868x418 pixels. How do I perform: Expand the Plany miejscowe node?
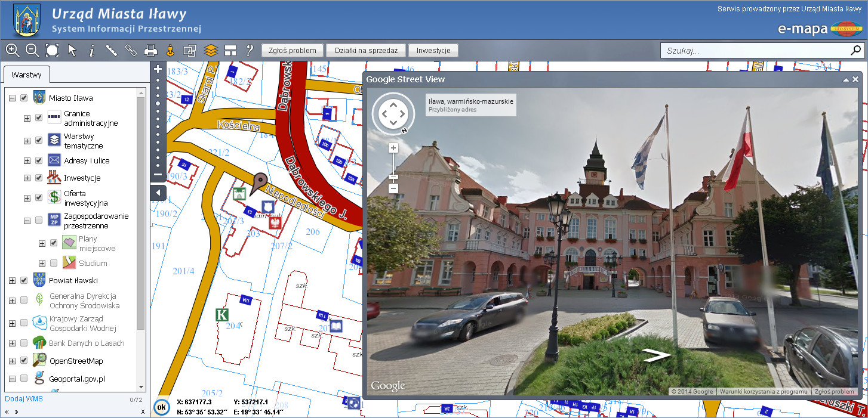pyautogui.click(x=42, y=243)
